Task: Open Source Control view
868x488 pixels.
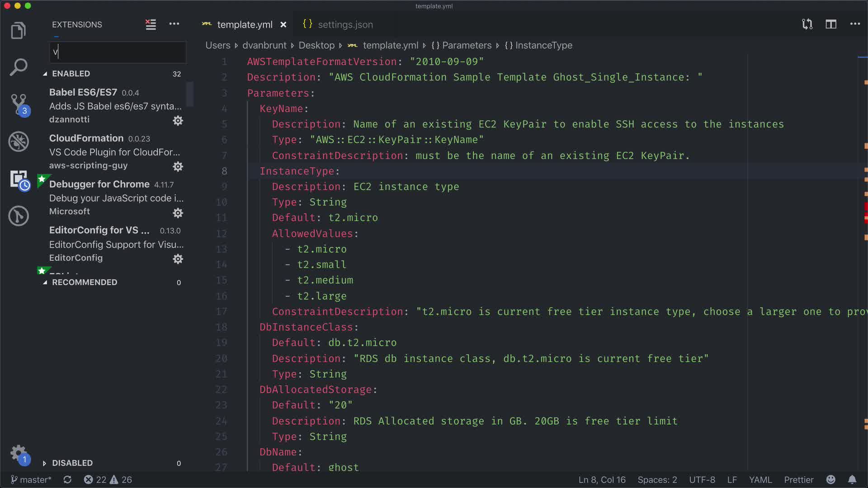Action: [x=19, y=104]
